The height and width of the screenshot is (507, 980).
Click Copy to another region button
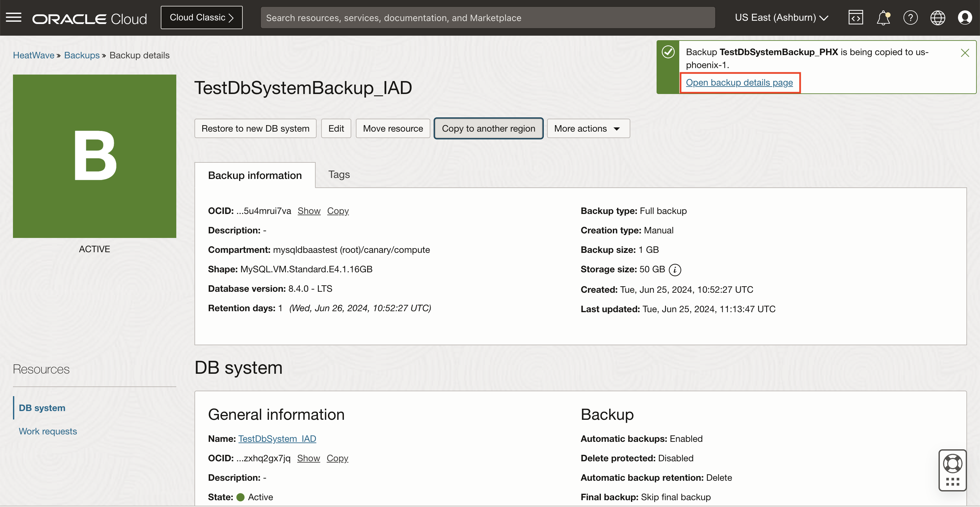click(488, 129)
